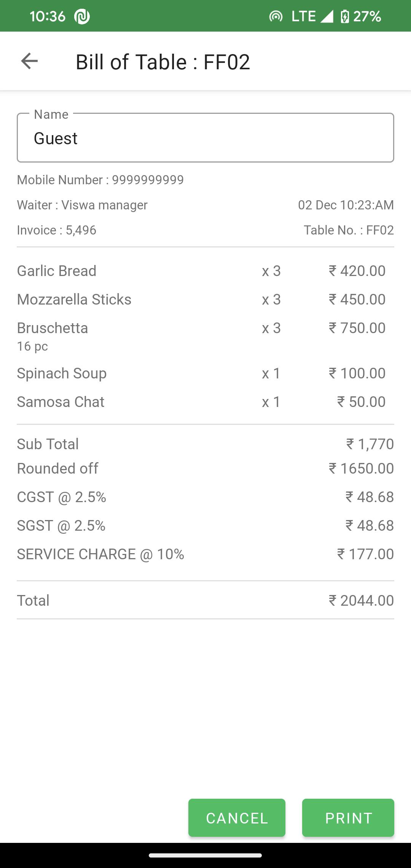Tap the back arrow icon

pos(29,61)
